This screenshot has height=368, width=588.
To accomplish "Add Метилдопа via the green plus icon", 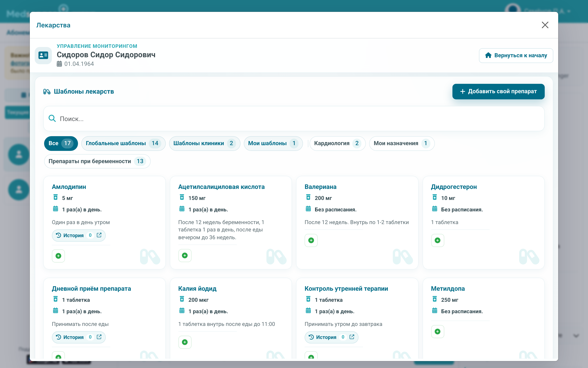I will point(437,331).
